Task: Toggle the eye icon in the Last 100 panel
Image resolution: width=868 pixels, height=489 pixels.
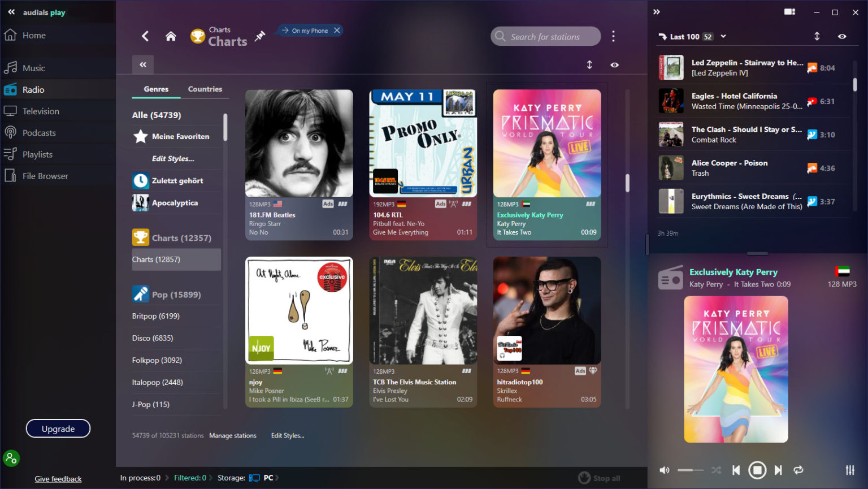Action: 841,36
